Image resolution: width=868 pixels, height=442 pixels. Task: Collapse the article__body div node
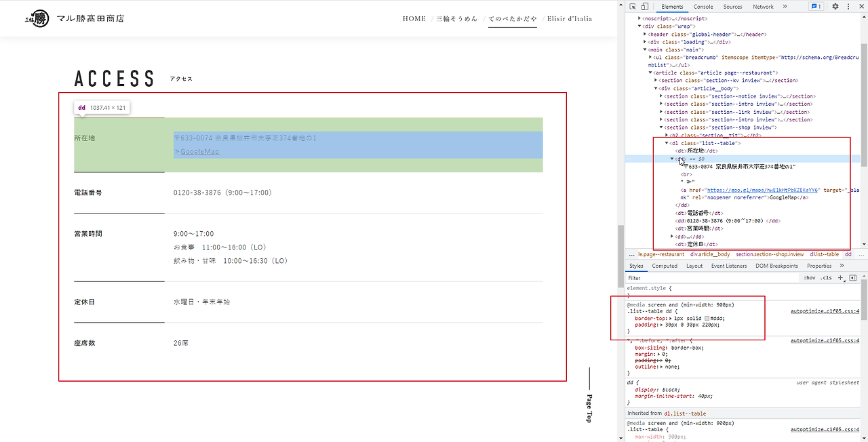[x=656, y=88]
